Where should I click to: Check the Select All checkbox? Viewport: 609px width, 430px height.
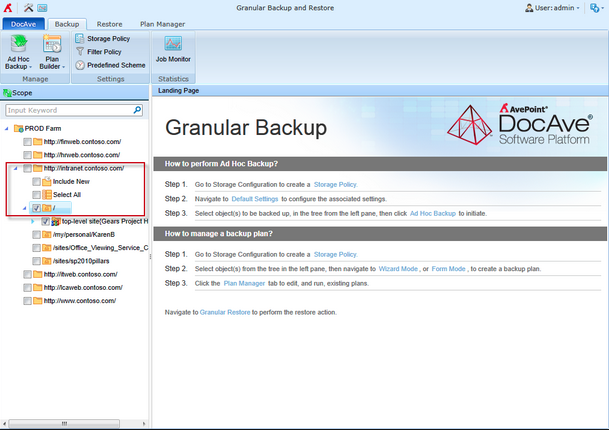pos(36,195)
